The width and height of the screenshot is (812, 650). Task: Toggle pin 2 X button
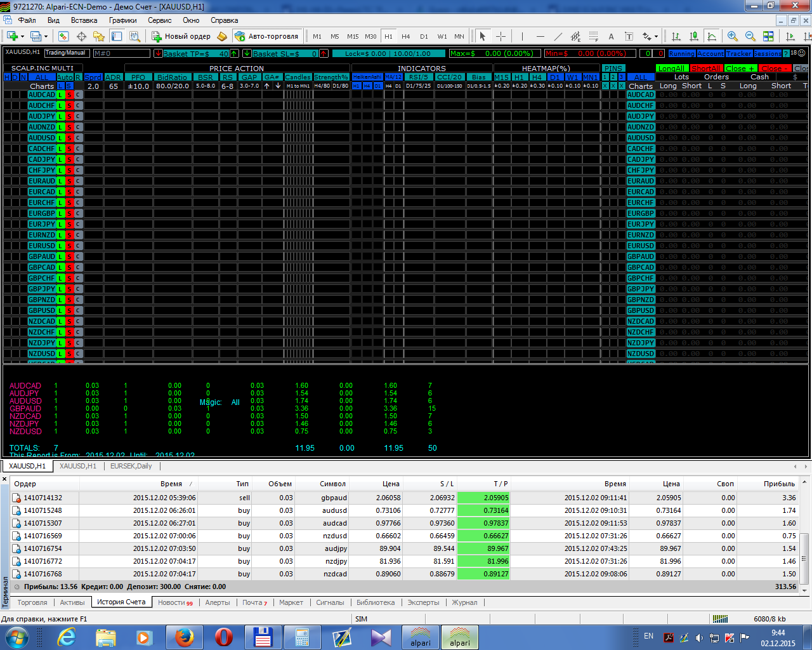point(613,86)
